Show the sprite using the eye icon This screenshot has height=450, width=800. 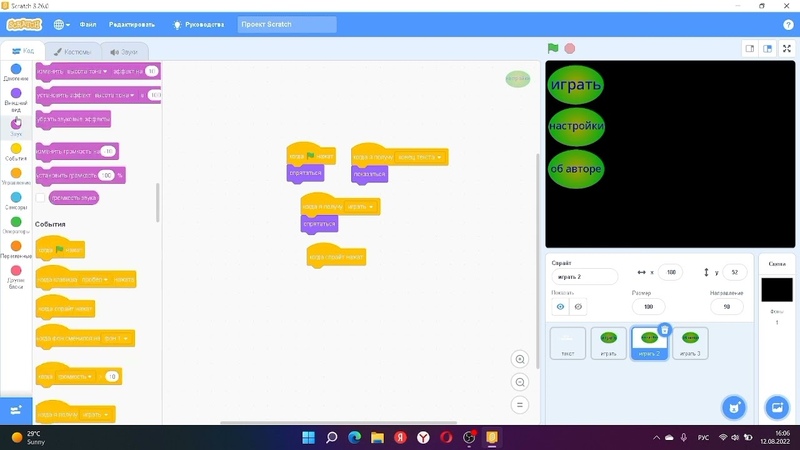click(560, 307)
